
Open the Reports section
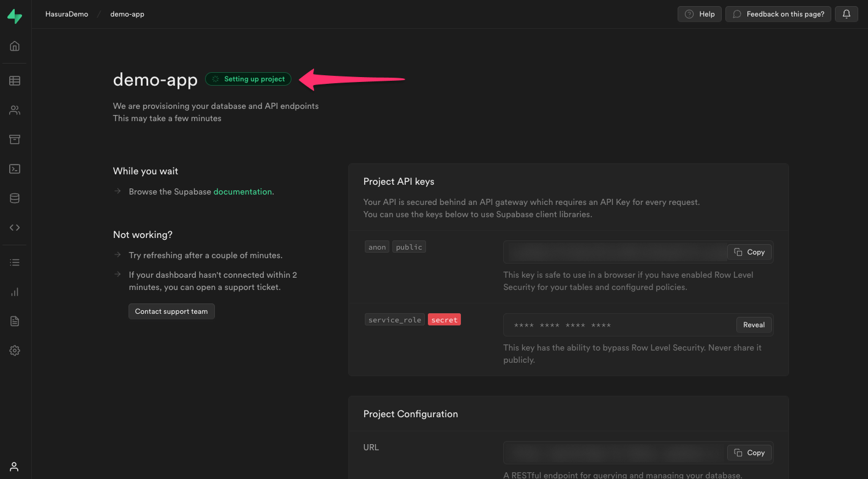pos(14,292)
